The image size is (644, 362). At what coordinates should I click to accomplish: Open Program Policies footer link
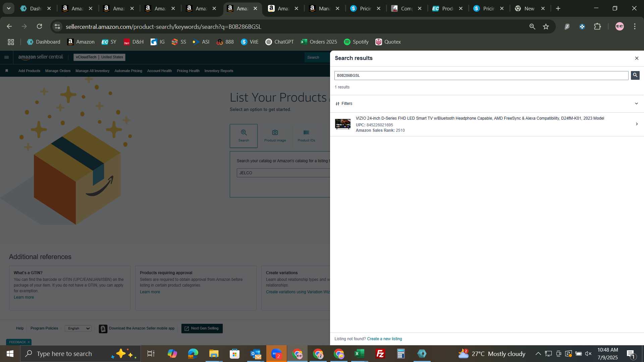click(44, 328)
